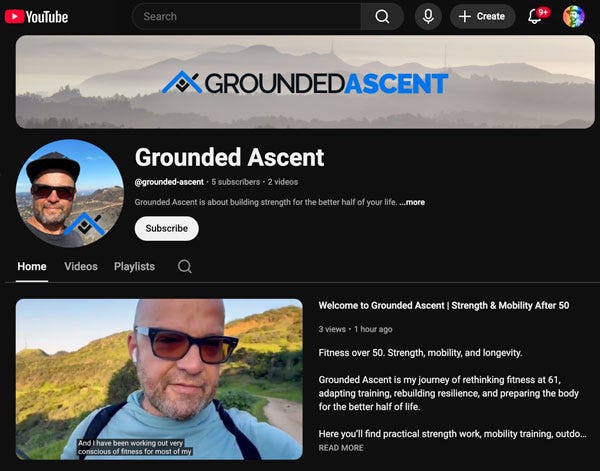Open the Welcome to Grounded Ascent video title

[x=444, y=305]
